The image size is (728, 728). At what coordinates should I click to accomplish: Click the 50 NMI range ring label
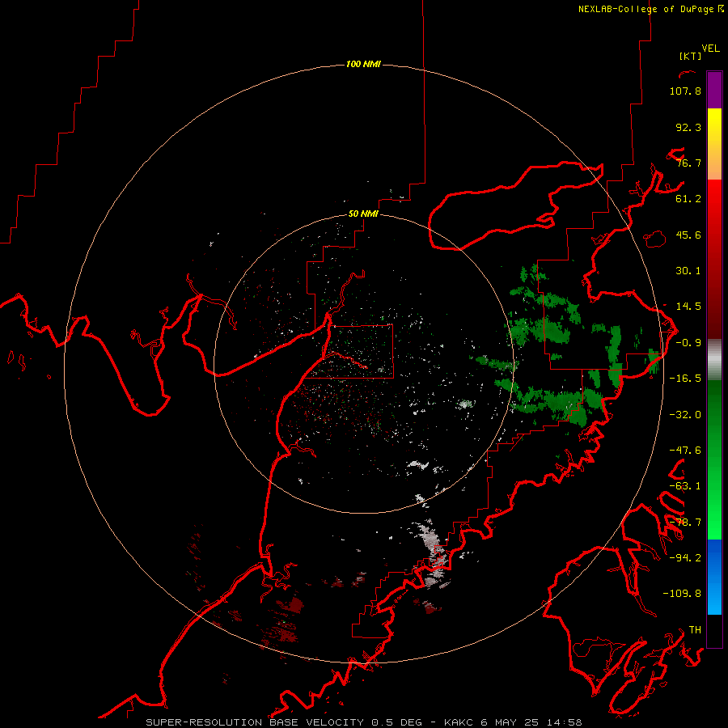363,214
